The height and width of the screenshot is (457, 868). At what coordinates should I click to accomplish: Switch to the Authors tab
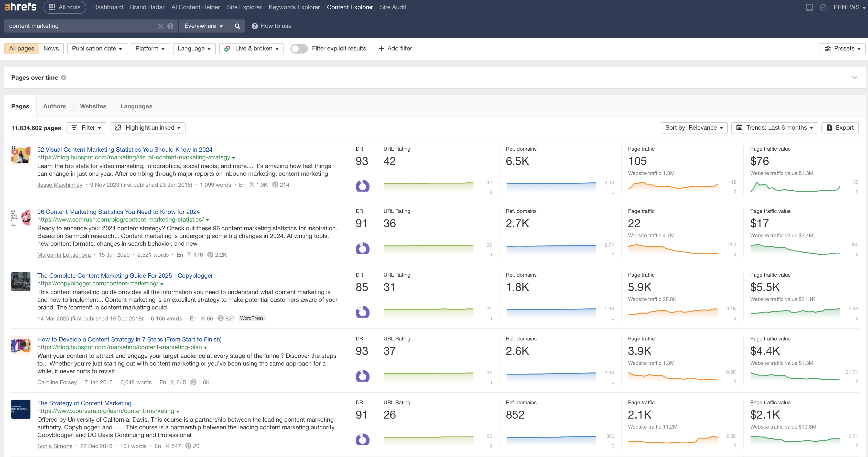pos(54,106)
